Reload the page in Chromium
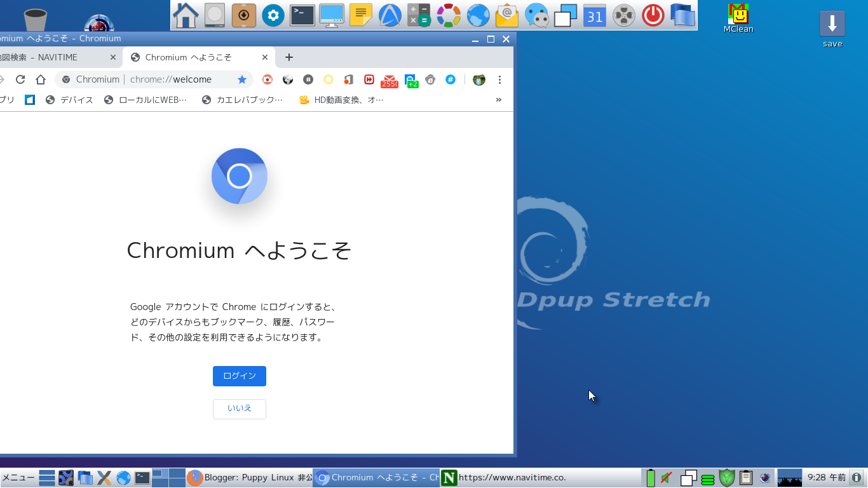 pos(20,79)
